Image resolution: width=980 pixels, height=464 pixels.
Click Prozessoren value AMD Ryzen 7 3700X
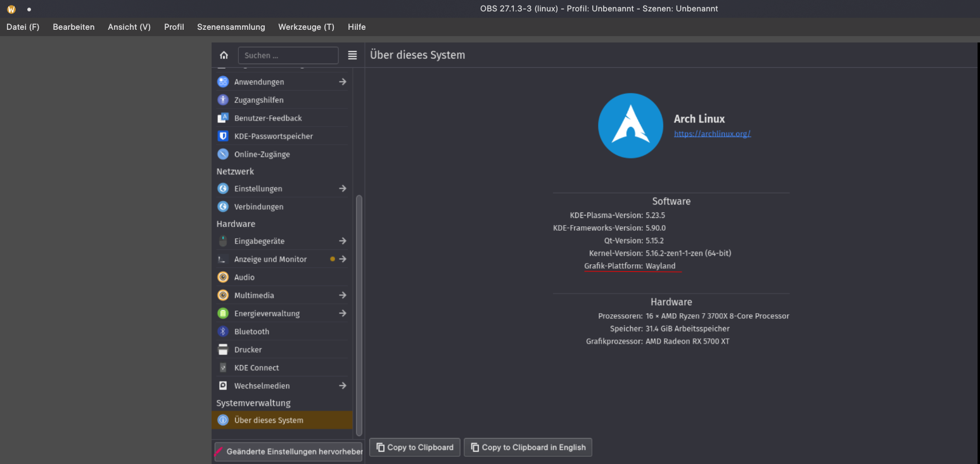click(717, 316)
